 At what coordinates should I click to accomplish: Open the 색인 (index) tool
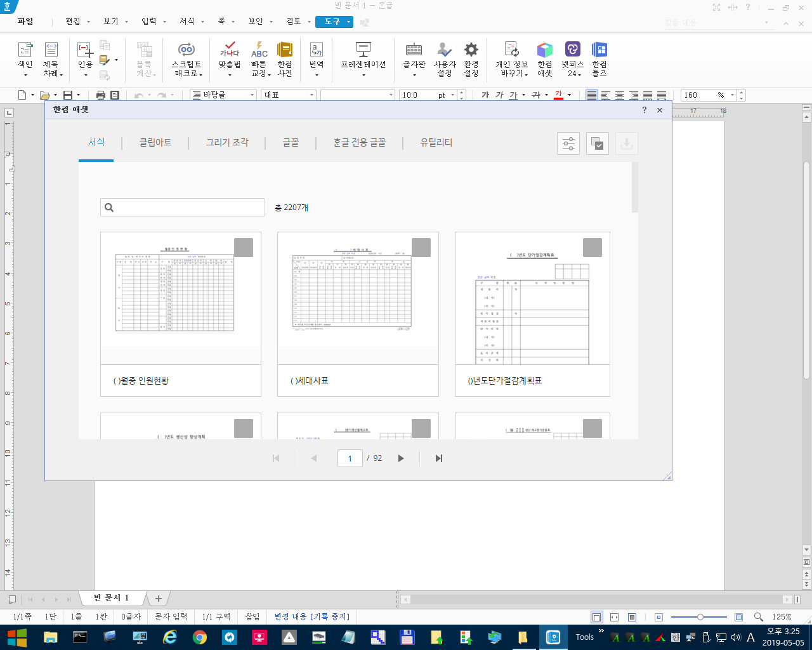coord(25,59)
